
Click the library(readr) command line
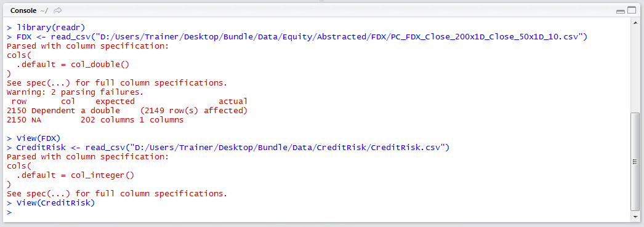pyautogui.click(x=46, y=28)
